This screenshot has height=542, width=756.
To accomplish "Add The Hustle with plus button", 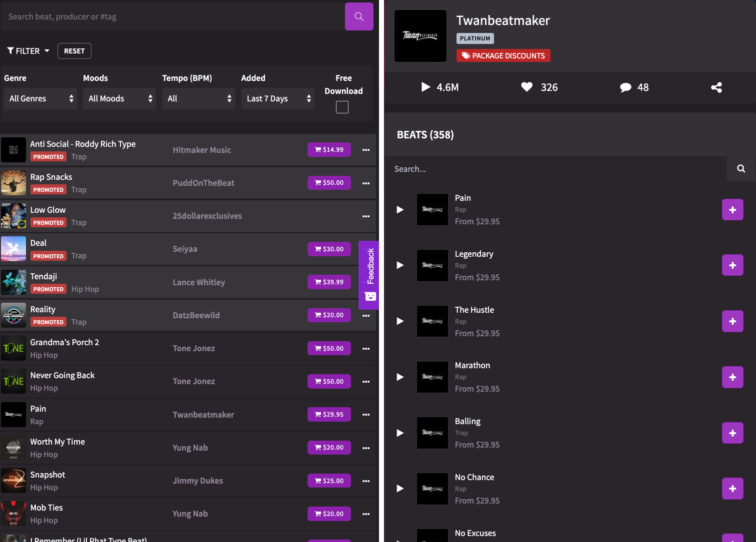I will (x=732, y=321).
